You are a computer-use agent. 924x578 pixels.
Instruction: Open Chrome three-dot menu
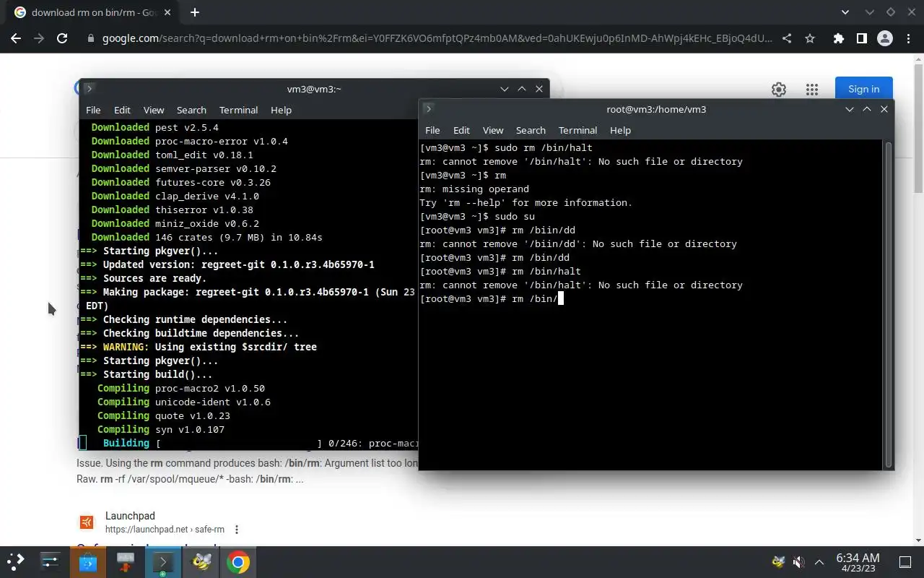[x=908, y=38]
